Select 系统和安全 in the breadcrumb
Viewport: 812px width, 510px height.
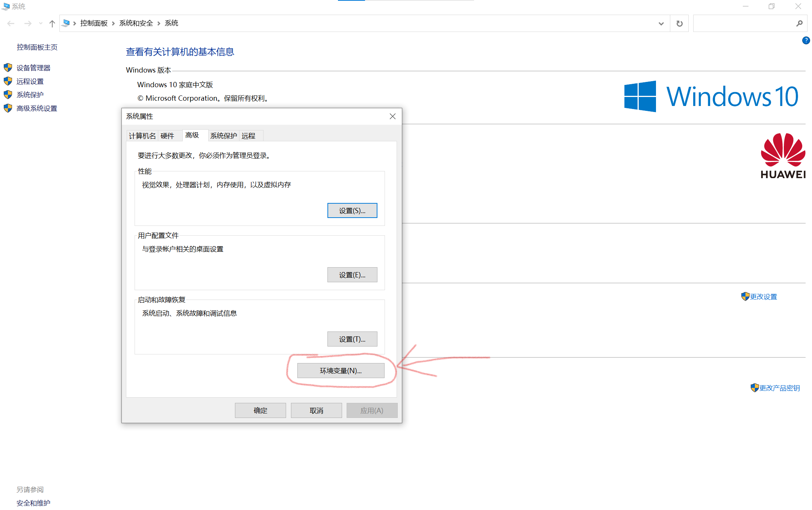pyautogui.click(x=136, y=23)
